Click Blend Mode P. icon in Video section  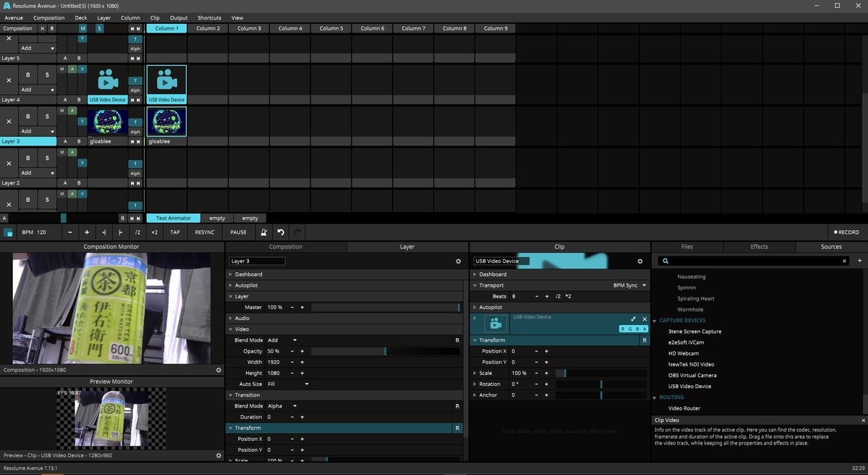[x=457, y=340]
